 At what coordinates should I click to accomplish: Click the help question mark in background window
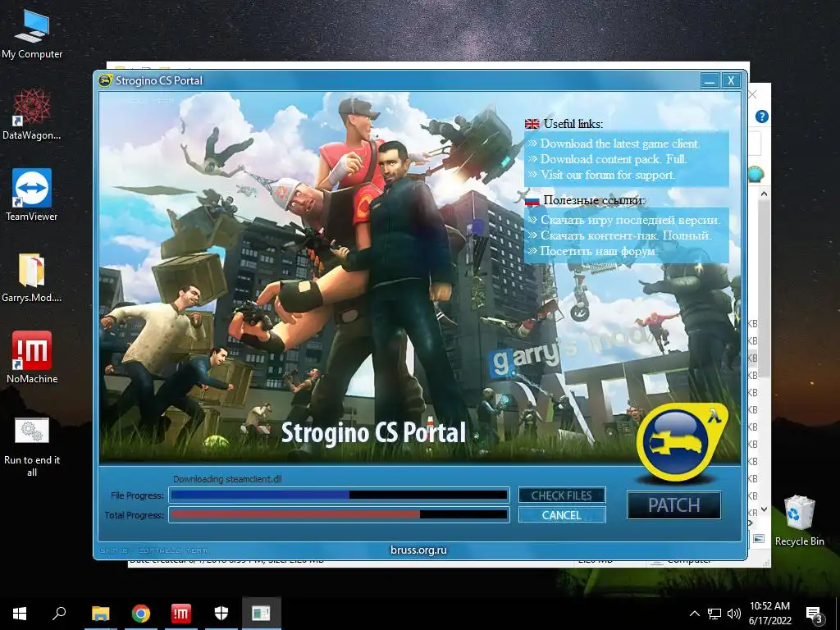tap(762, 116)
